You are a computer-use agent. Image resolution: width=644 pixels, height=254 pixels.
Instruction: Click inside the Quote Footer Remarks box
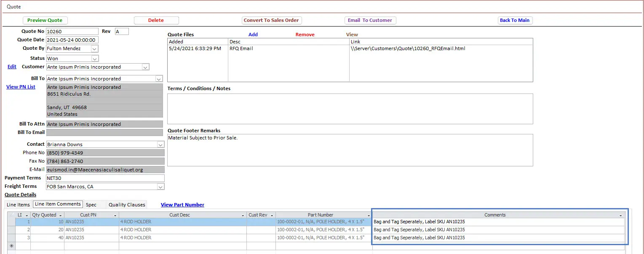pyautogui.click(x=350, y=150)
